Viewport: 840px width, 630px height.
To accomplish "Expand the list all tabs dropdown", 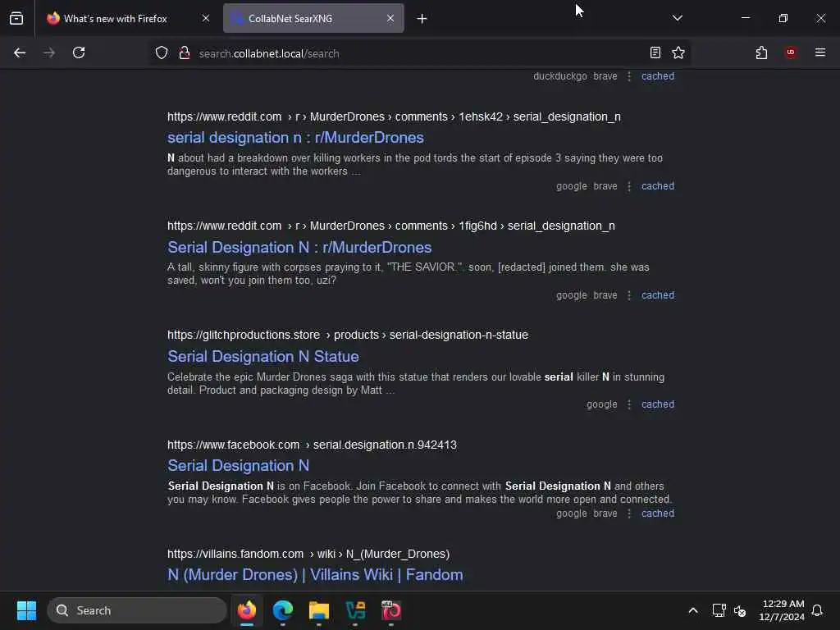I will 677,18.
